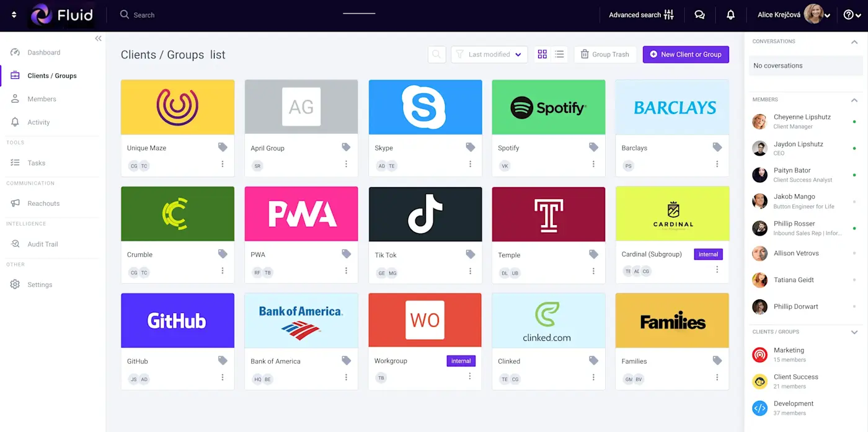Open Tasks in sidebar
Screen dimensions: 868x432
click(x=36, y=163)
